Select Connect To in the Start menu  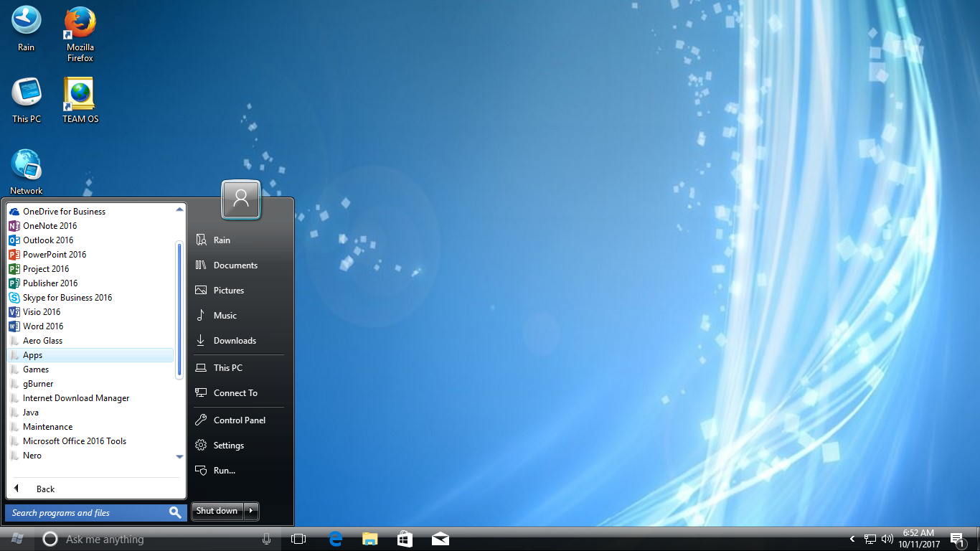(239, 393)
